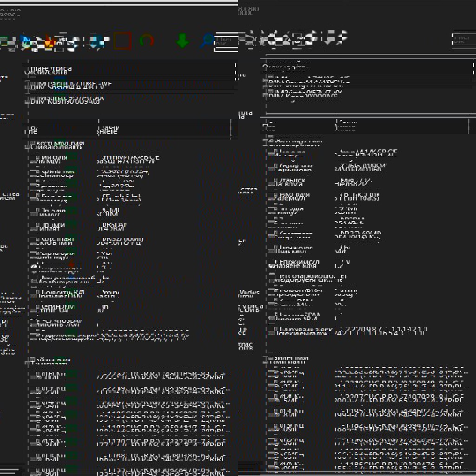Click the green down-arrow toolbar icon
The image size is (476, 476).
click(x=182, y=41)
